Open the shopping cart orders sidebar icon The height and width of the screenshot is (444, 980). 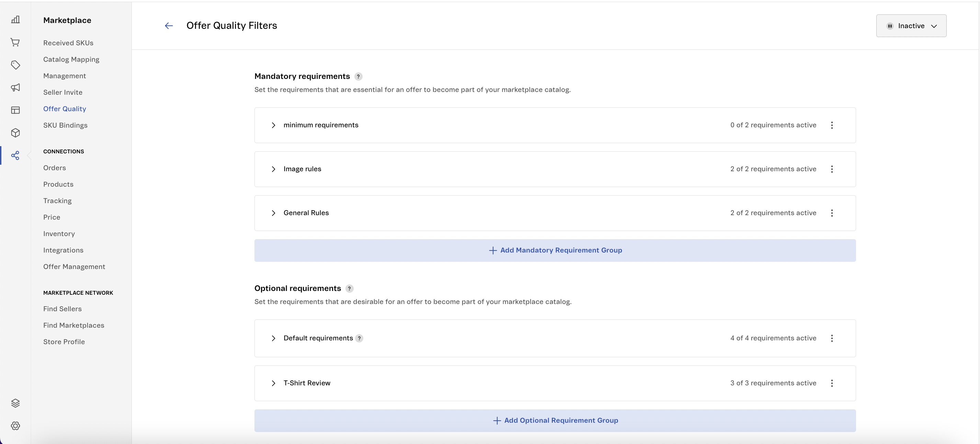(x=15, y=42)
